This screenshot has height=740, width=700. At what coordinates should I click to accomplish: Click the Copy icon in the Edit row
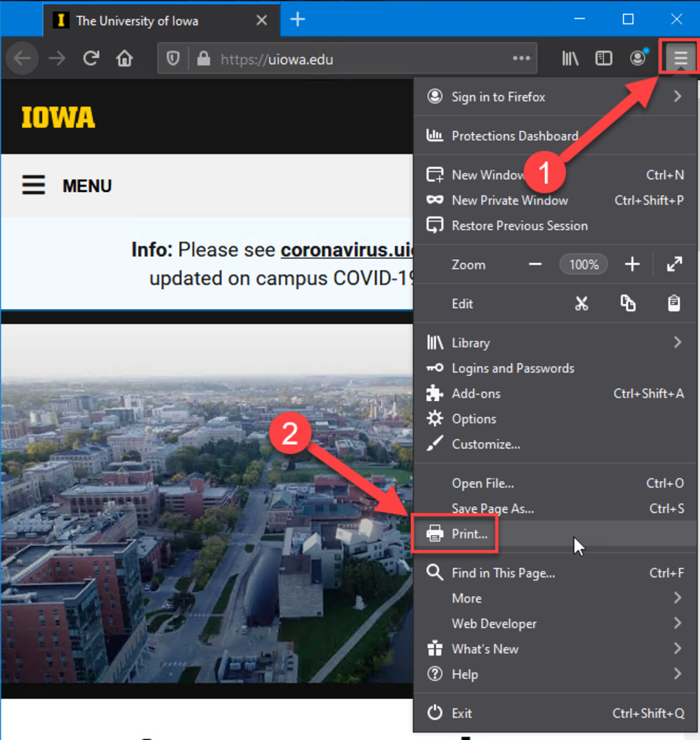628,303
